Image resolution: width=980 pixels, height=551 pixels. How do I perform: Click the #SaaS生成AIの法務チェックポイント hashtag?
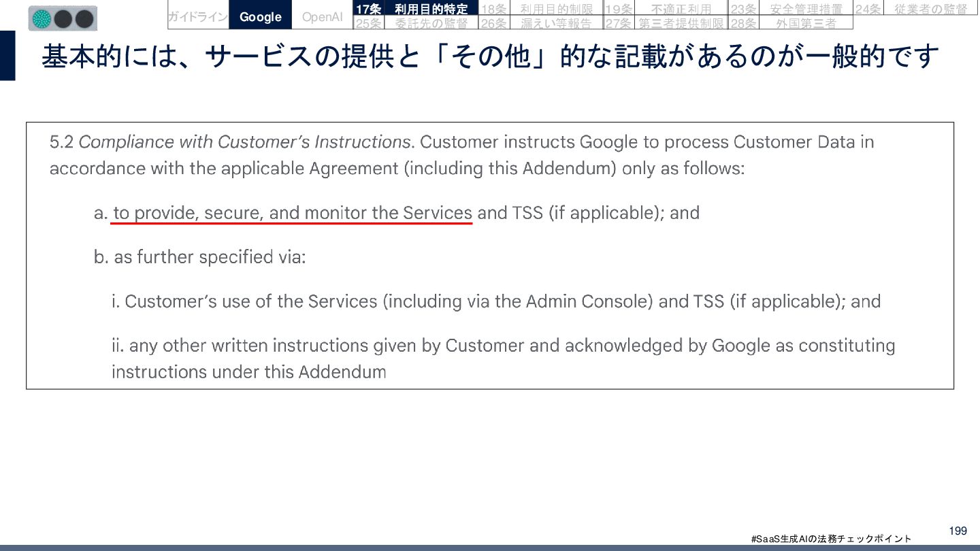point(831,539)
